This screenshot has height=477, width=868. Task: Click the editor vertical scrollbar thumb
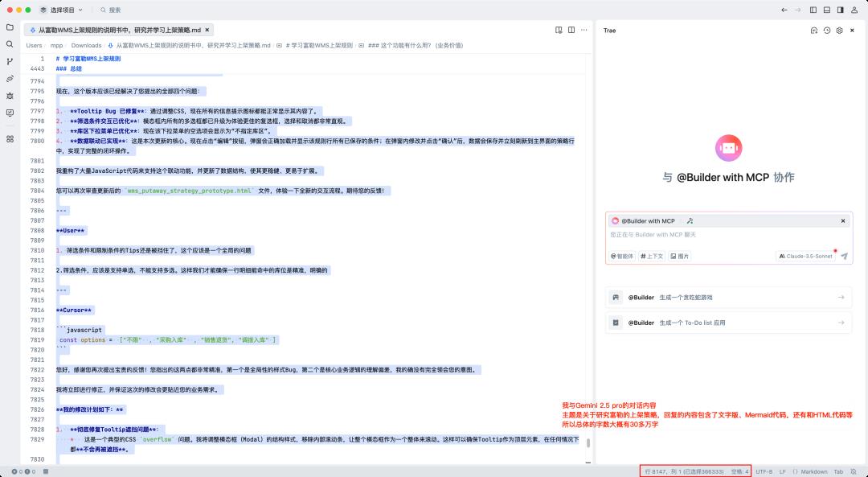point(588,442)
